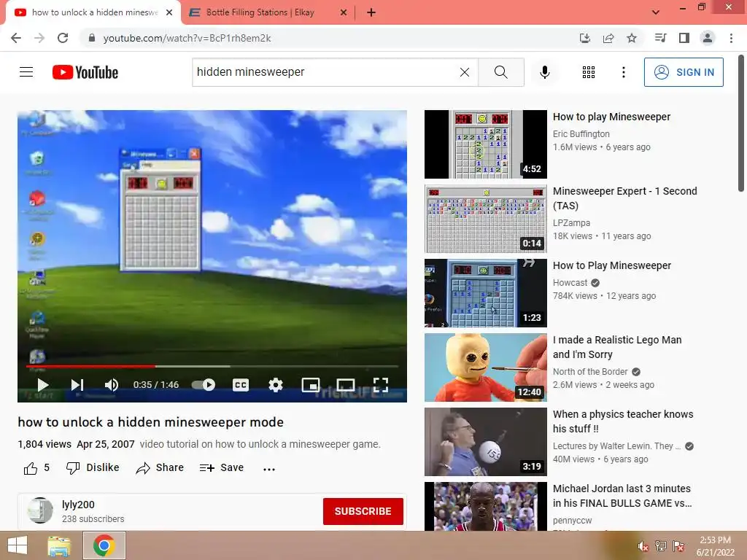Subscribe to lyly200 channel
Viewport: 747px width, 560px height.
(x=363, y=511)
